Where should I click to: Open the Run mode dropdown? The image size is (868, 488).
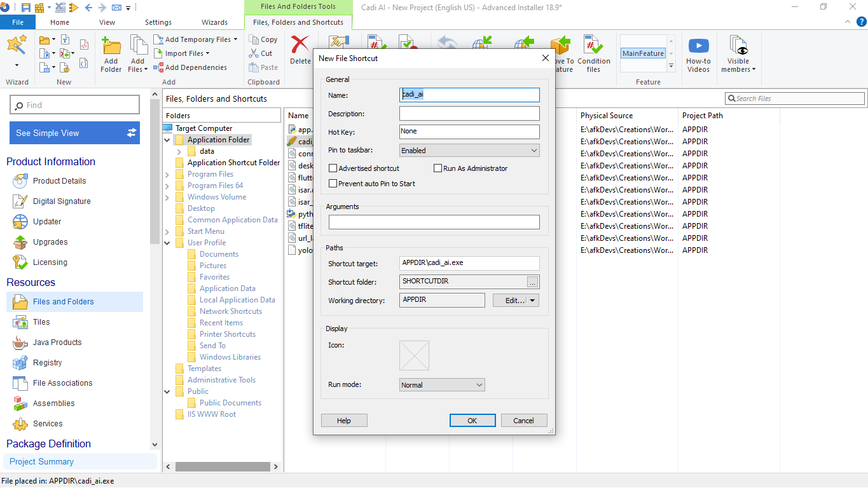[x=442, y=385]
